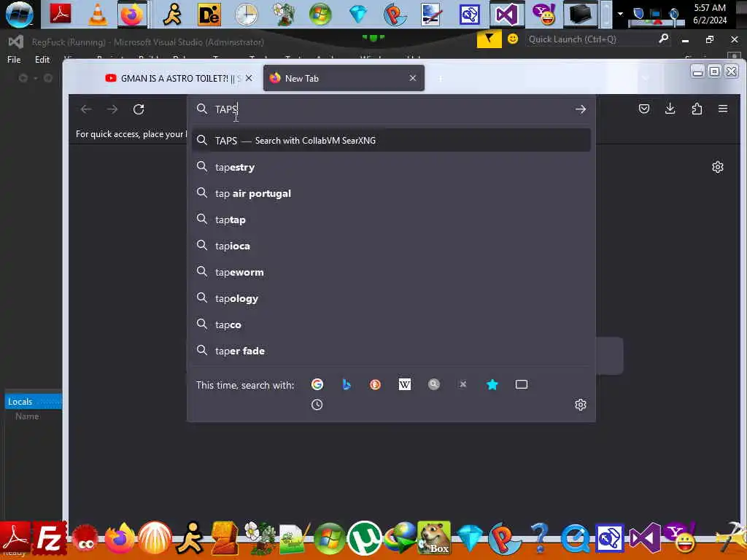Image resolution: width=747 pixels, height=560 pixels.
Task: Open search settings gear in the urlbar dropdown
Action: coord(580,405)
